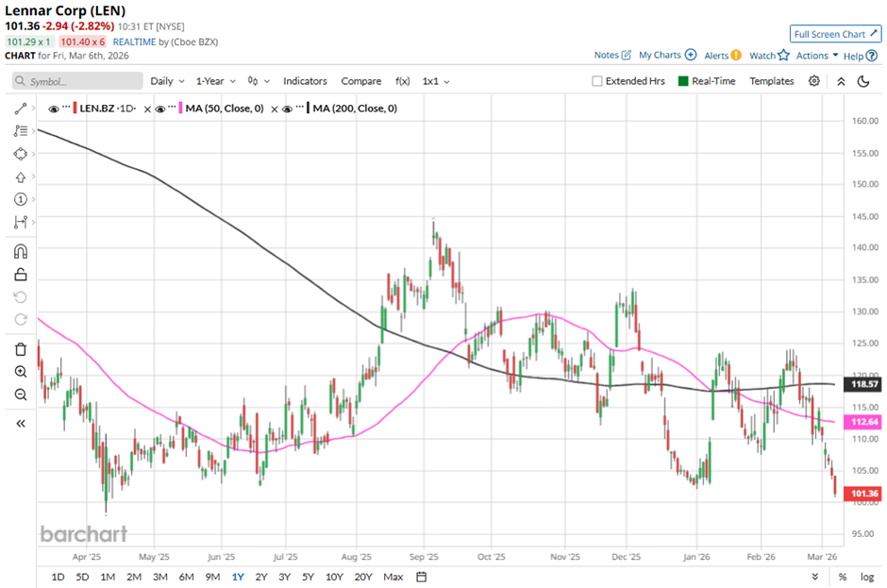Remove the MA 50 indicator
The image size is (887, 588).
pos(147,109)
